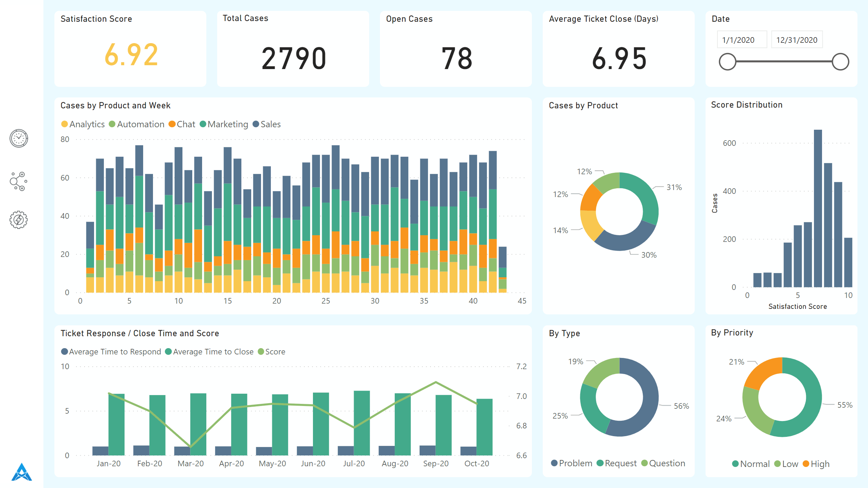Click the 1/1/2020 start date field
868x488 pixels.
tap(742, 39)
